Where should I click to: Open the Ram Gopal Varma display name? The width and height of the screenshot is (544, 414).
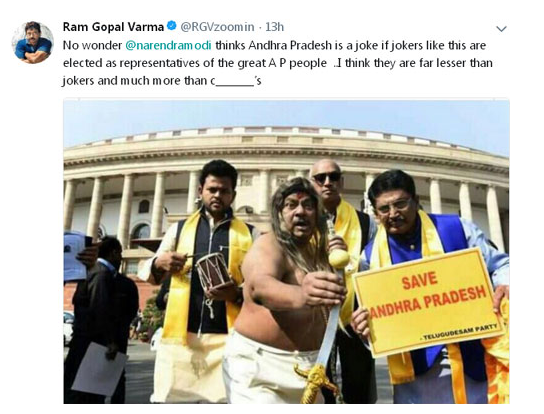click(113, 27)
